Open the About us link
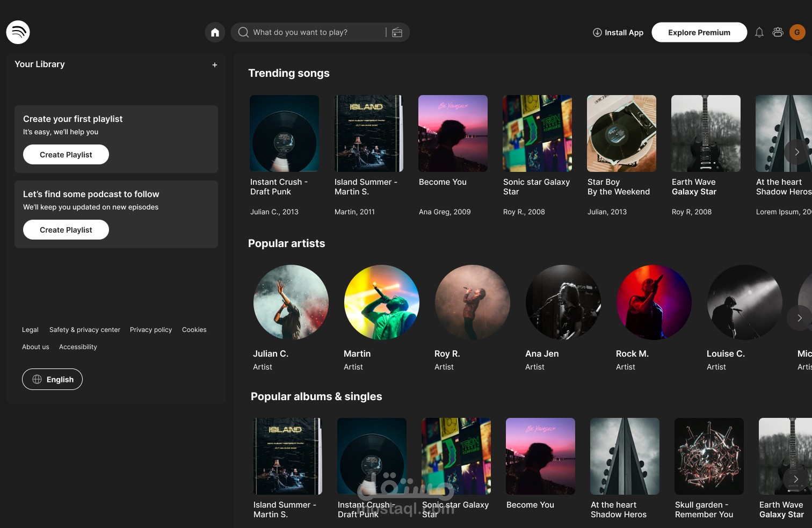 coord(35,347)
